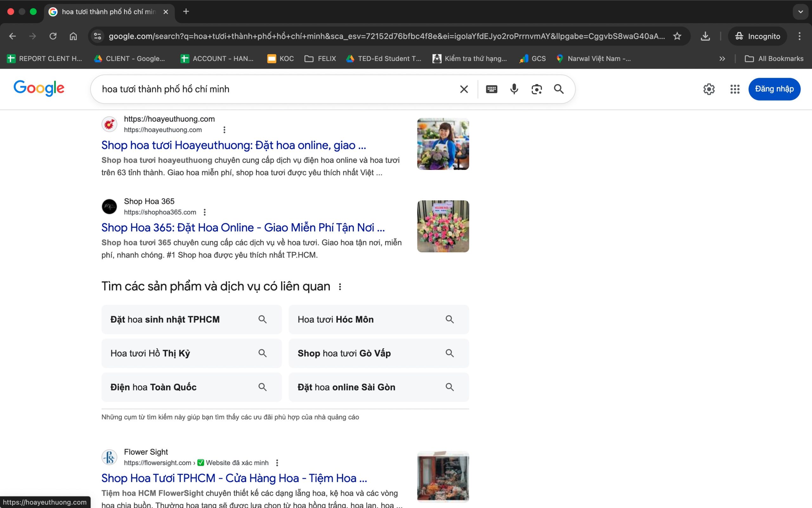Image resolution: width=812 pixels, height=508 pixels.
Task: Open Shop Hoa 365 result link
Action: 243,227
